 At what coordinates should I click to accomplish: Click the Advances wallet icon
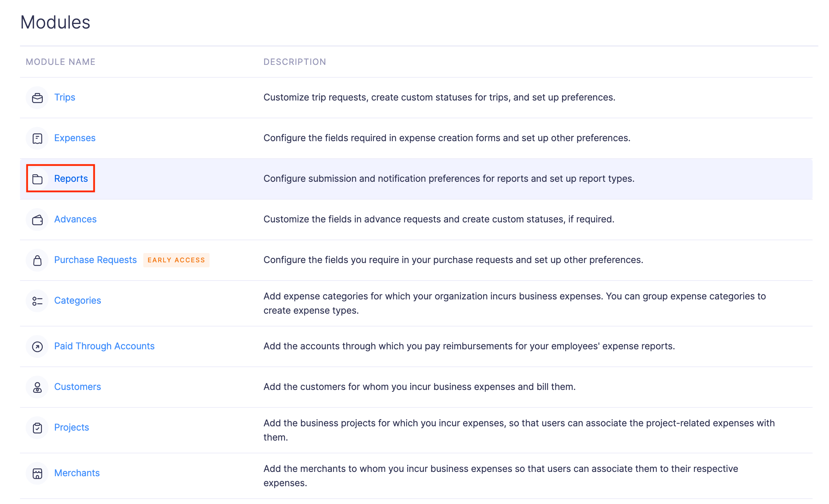[x=37, y=220]
